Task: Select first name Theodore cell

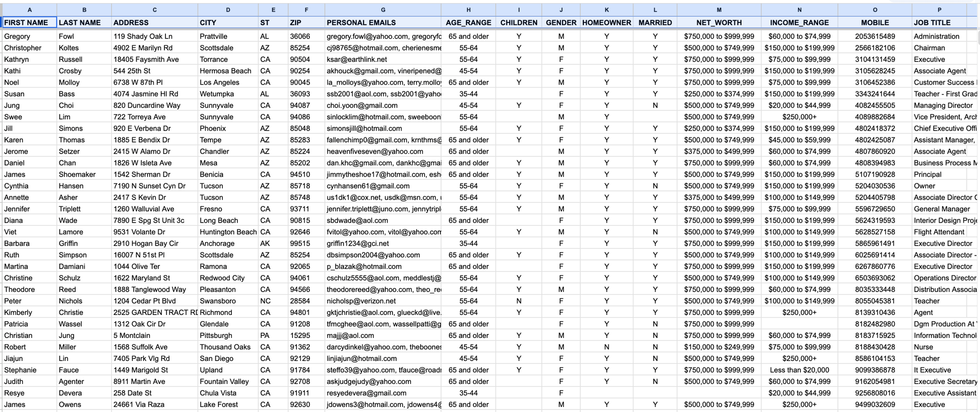Action: tap(30, 289)
